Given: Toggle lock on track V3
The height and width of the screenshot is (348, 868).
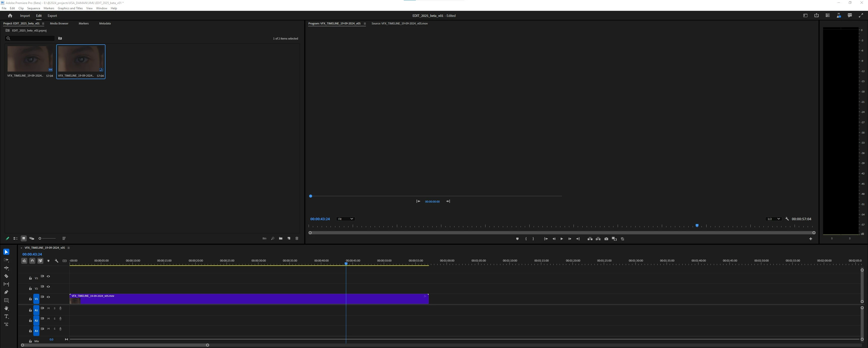Looking at the screenshot, I should 30,278.
